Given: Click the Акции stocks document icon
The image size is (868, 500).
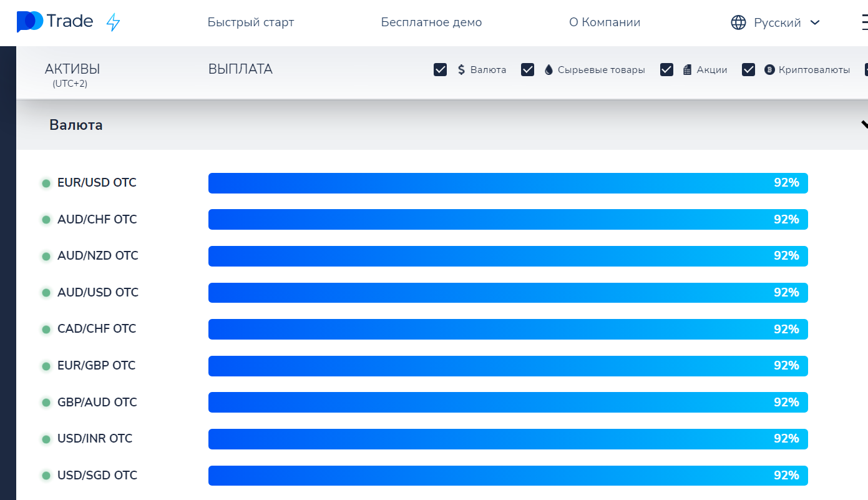Looking at the screenshot, I should click(687, 70).
